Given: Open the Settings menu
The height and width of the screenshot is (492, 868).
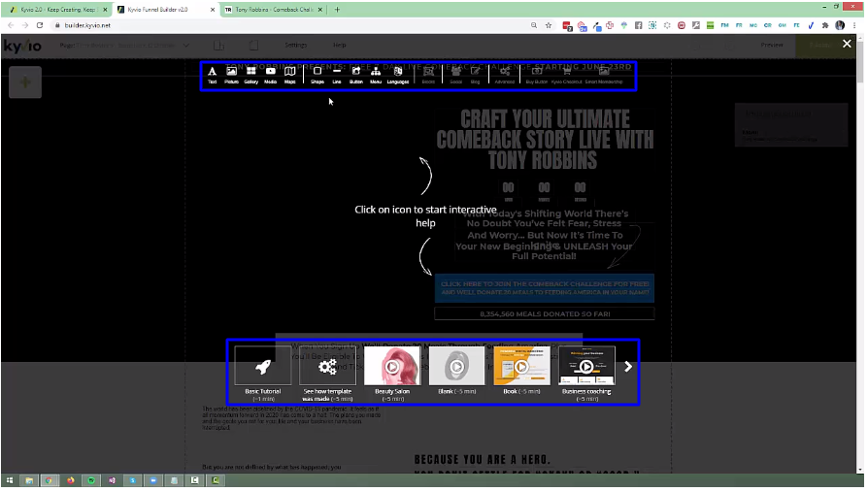Looking at the screenshot, I should pos(296,46).
